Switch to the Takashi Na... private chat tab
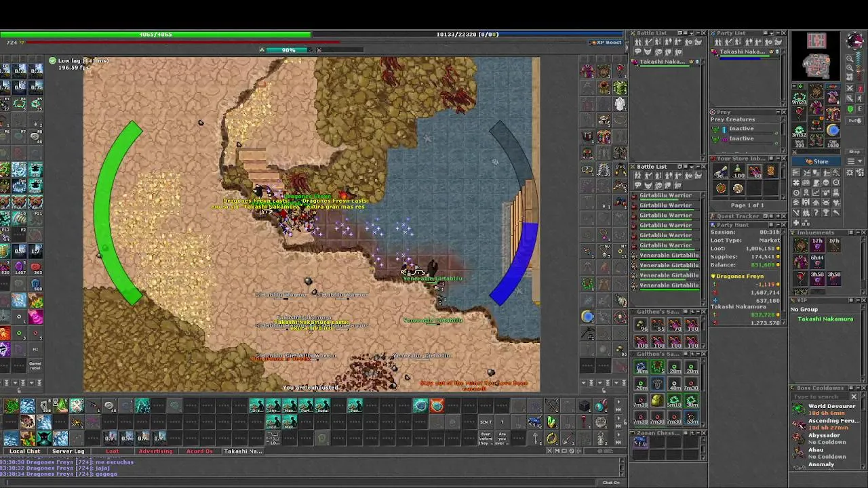This screenshot has height=488, width=868. click(243, 451)
